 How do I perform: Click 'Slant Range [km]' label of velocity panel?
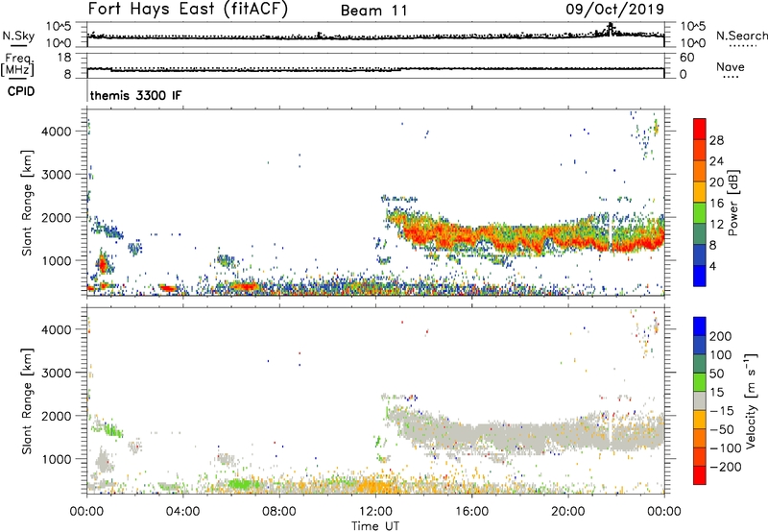click(x=27, y=400)
